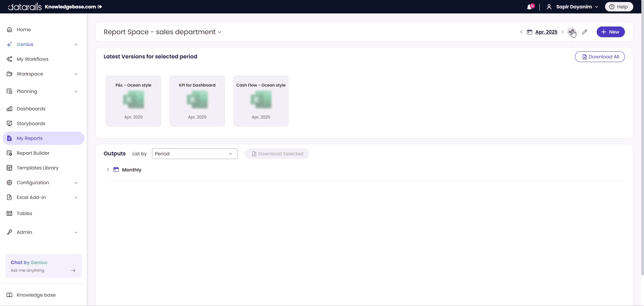Open Dashboards menu item
This screenshot has width=644, height=306.
point(44,109)
